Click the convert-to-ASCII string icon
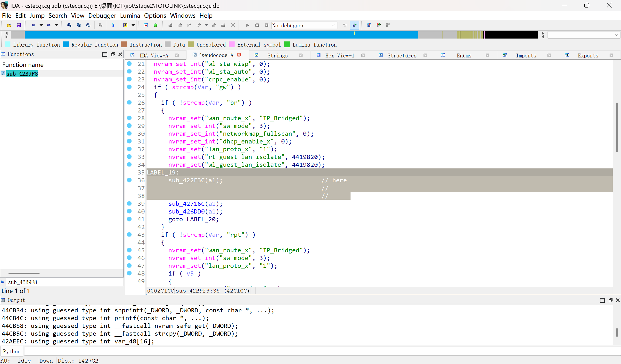 click(x=189, y=25)
